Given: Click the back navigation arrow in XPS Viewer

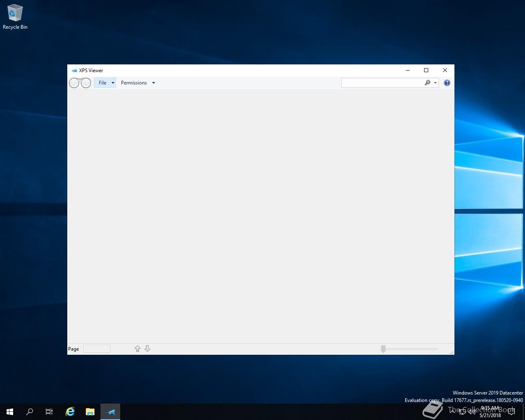Looking at the screenshot, I should pyautogui.click(x=74, y=83).
